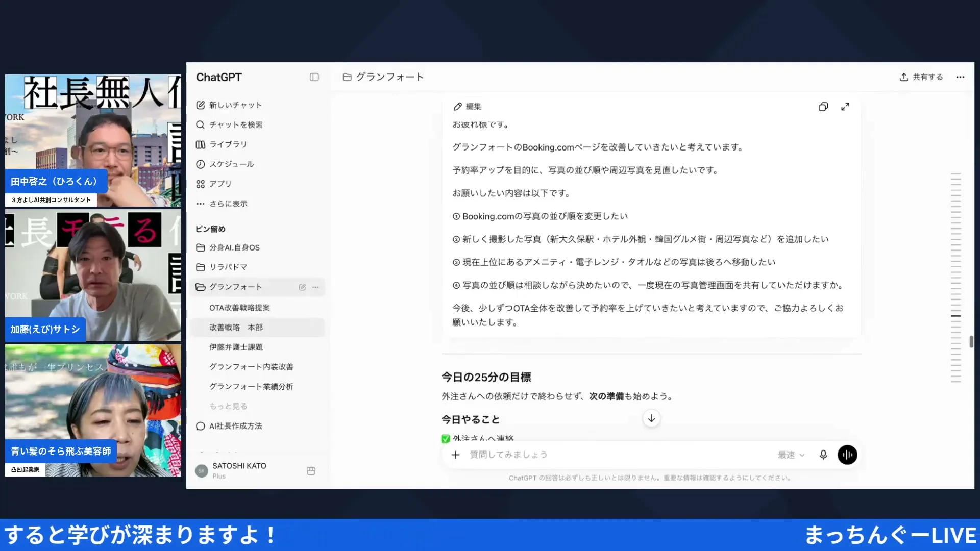Click the 田中啓之 video thumbnail
This screenshot has width=980, height=551.
coord(93,141)
